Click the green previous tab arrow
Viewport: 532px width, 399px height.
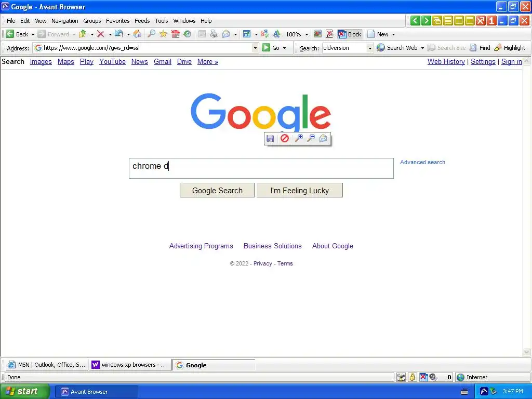tap(415, 21)
